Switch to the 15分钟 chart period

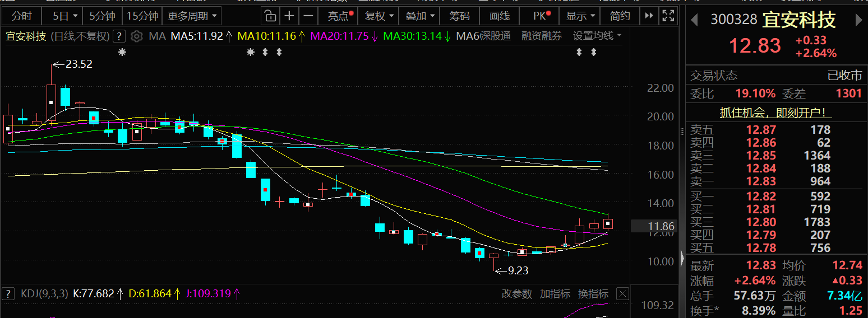click(142, 16)
